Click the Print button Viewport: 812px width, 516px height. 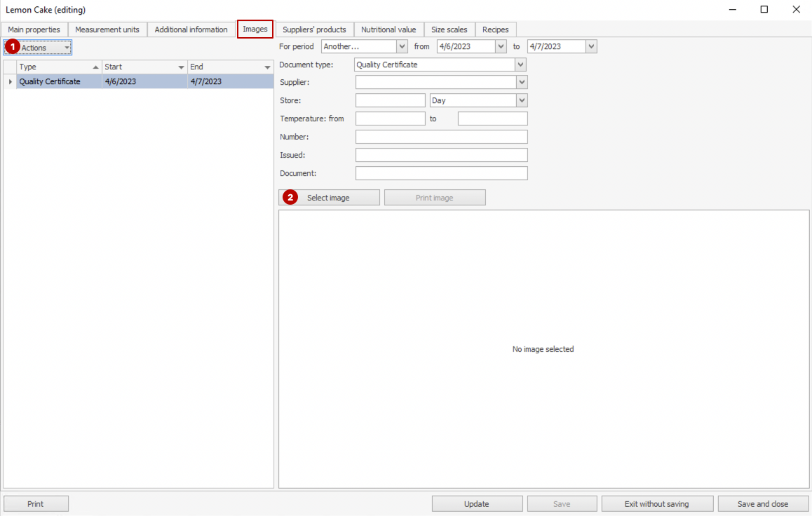(x=36, y=503)
